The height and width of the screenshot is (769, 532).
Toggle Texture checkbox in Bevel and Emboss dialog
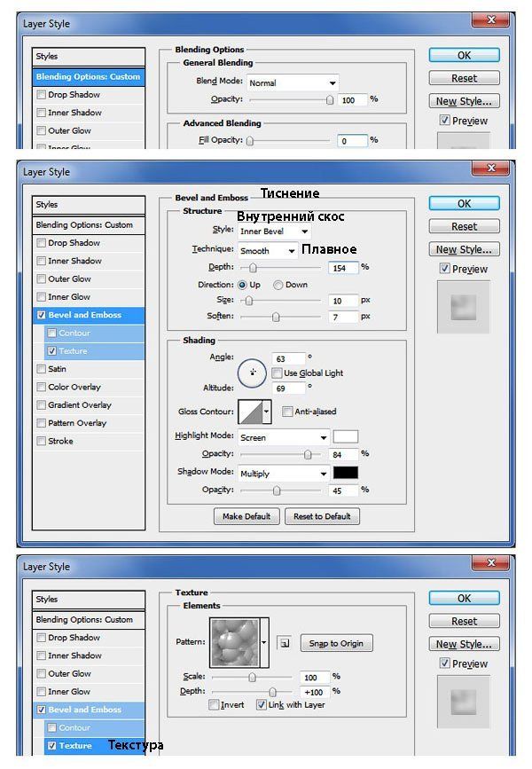(x=52, y=351)
